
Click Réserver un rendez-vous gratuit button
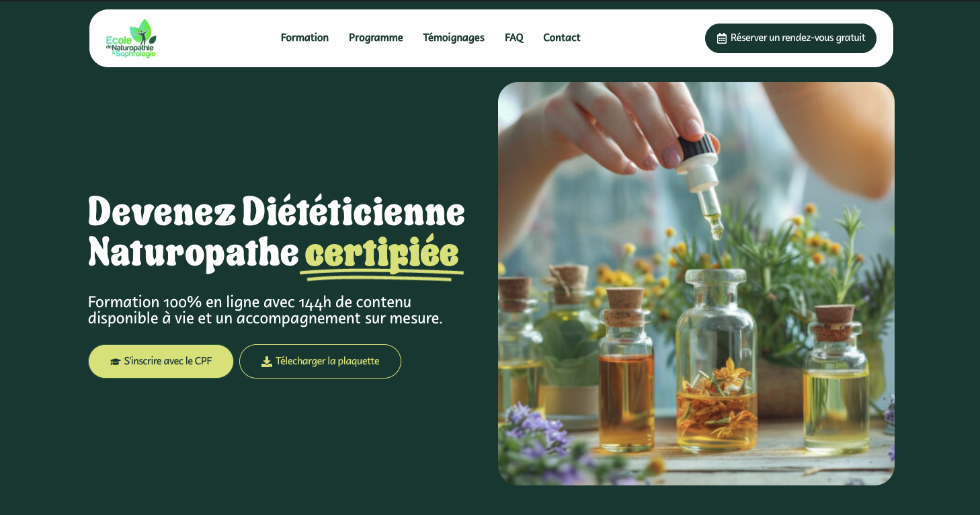[790, 38]
